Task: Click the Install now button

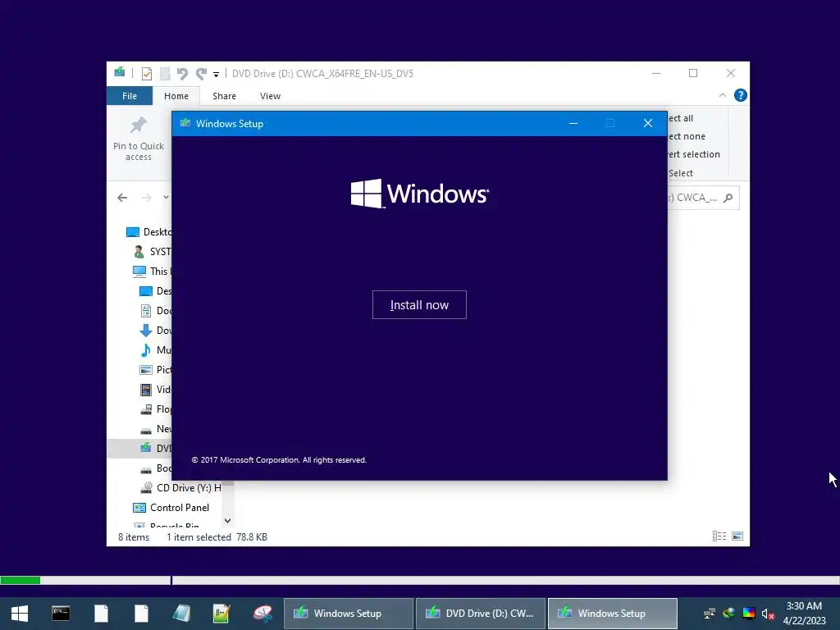Action: [x=419, y=305]
